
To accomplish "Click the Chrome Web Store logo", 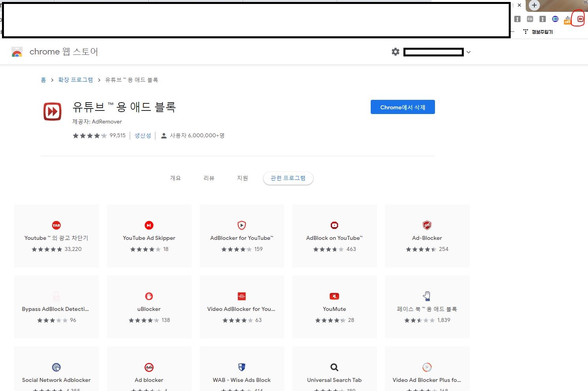I will click(17, 52).
